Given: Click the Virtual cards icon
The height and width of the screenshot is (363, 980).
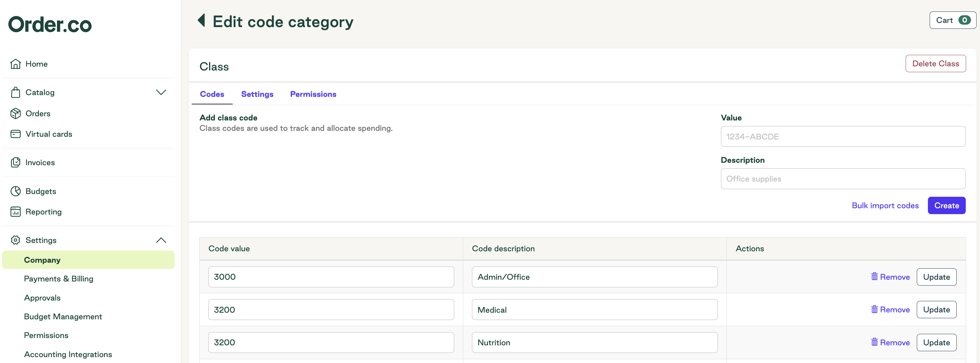Looking at the screenshot, I should 16,134.
